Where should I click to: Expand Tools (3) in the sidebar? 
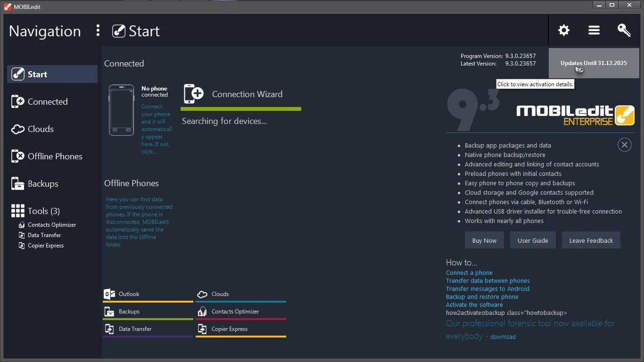(x=52, y=211)
